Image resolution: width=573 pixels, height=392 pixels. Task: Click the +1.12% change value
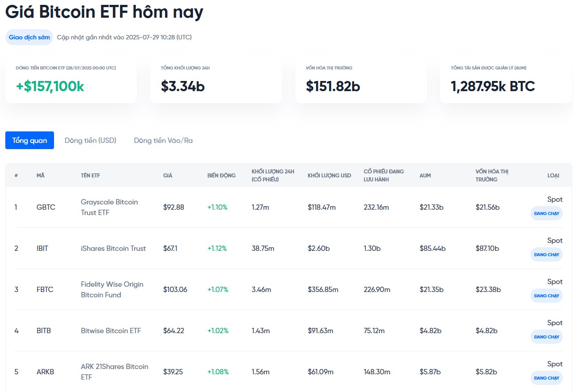pyautogui.click(x=217, y=248)
